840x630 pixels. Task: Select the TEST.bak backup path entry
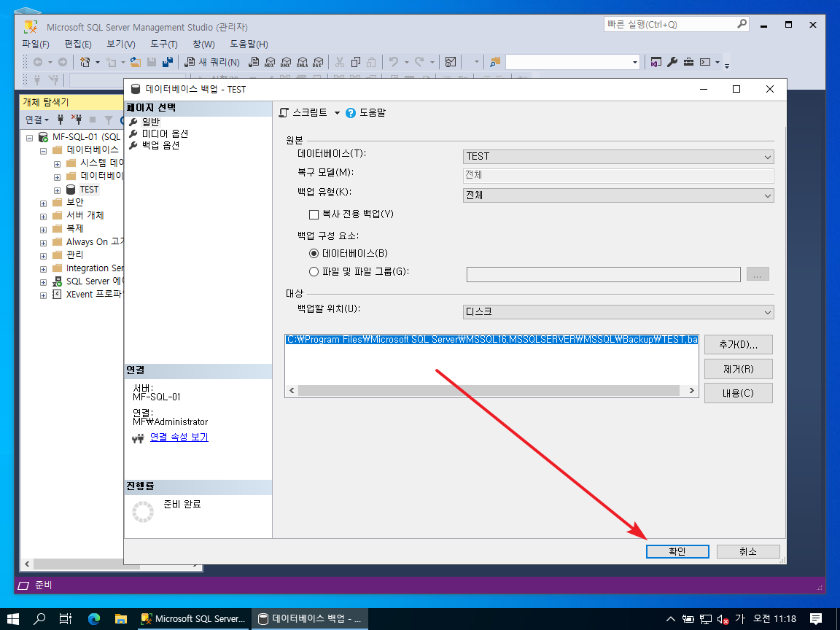491,340
